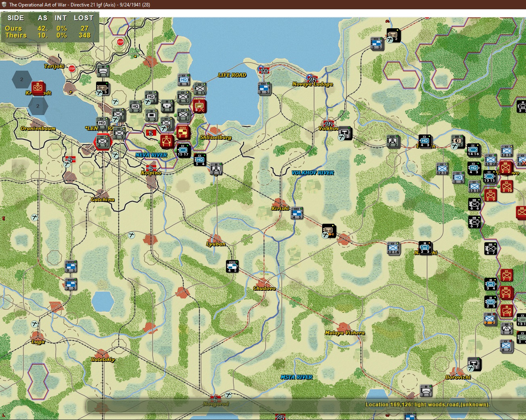Click the Oranienbaum town label
The width and height of the screenshot is (526, 420).
(38, 128)
